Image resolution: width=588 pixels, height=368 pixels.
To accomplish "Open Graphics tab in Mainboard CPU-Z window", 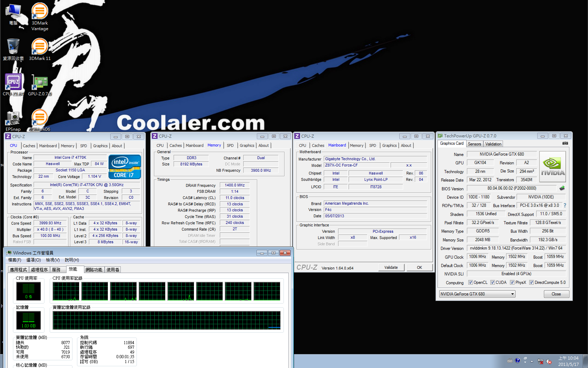I will (x=389, y=145).
